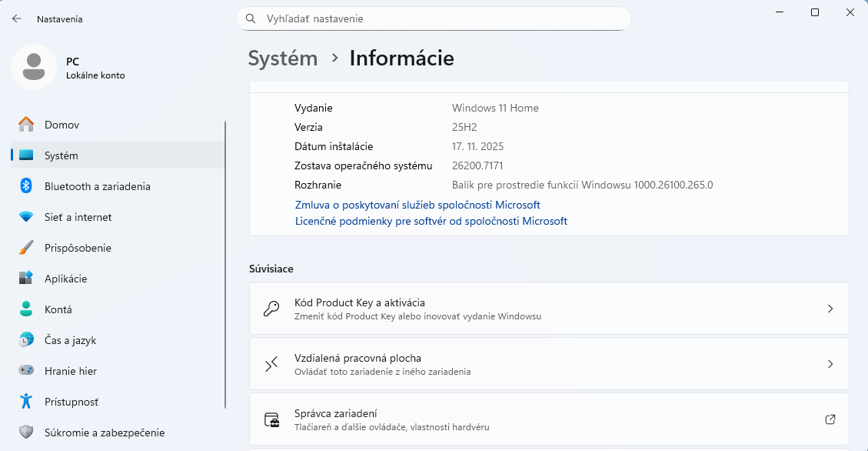The image size is (868, 451).
Task: Click the Kontá person icon
Action: tap(26, 309)
